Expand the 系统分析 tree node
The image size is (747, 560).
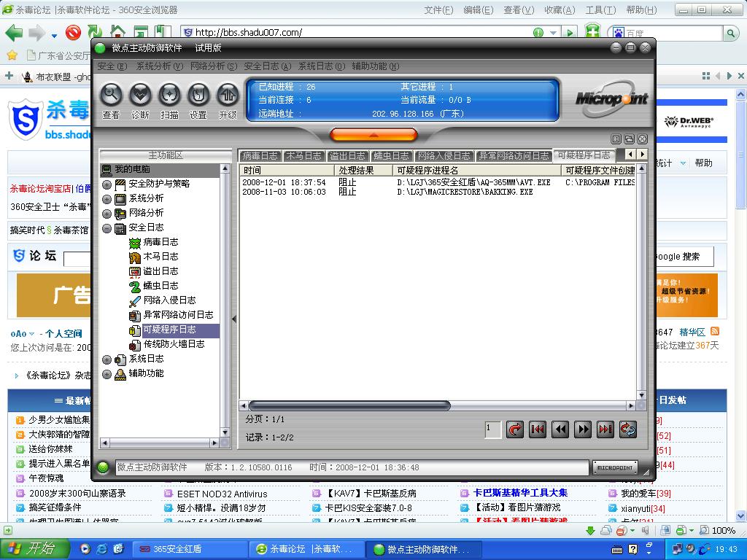107,199
